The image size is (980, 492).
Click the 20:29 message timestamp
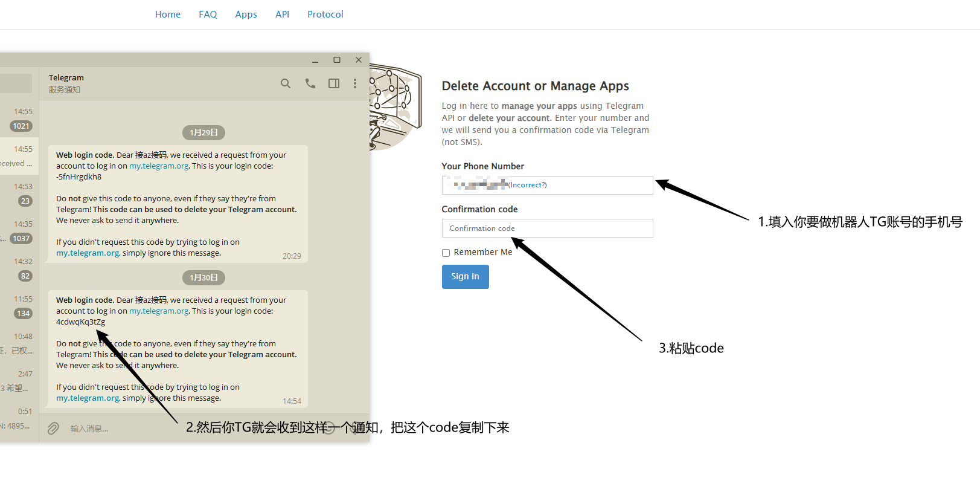click(292, 256)
